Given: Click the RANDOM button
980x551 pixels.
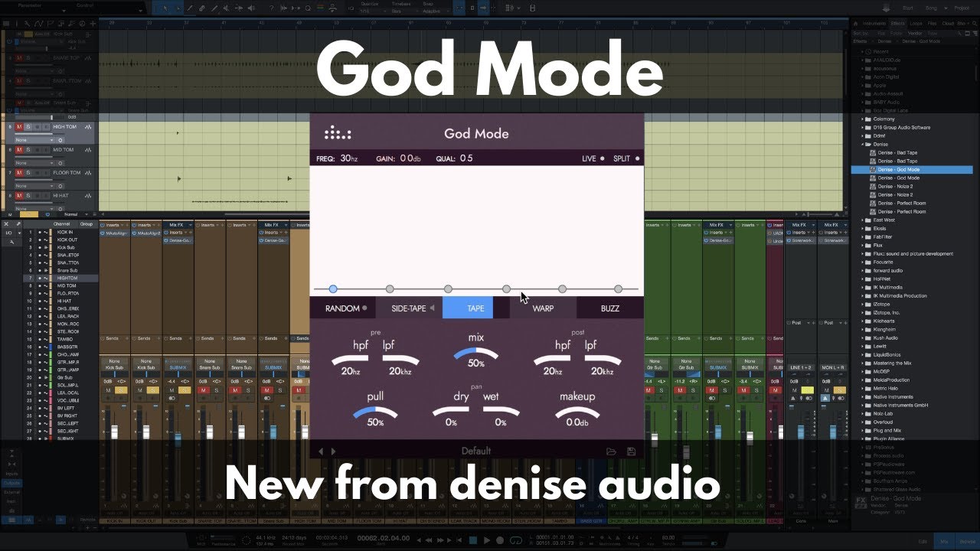Looking at the screenshot, I should [x=342, y=308].
